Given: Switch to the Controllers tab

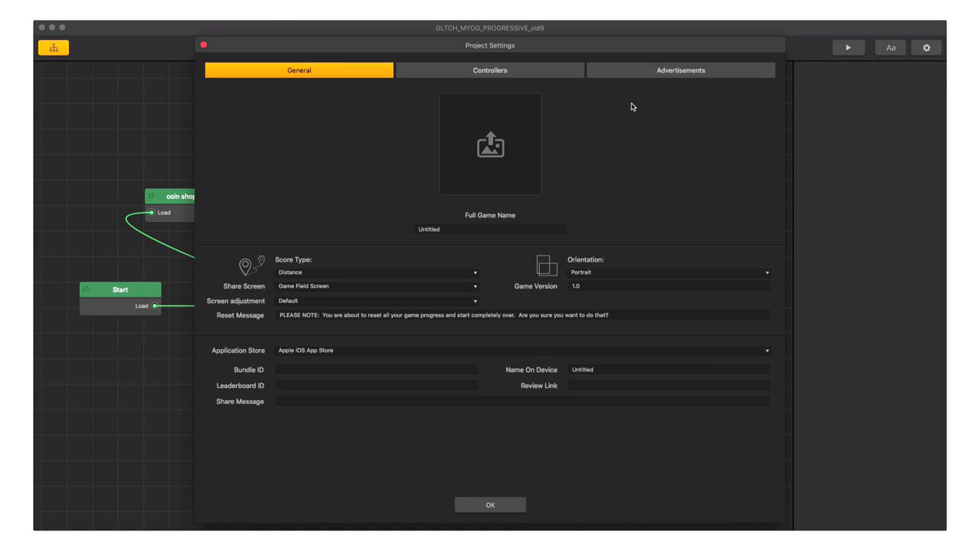Looking at the screenshot, I should tap(490, 70).
